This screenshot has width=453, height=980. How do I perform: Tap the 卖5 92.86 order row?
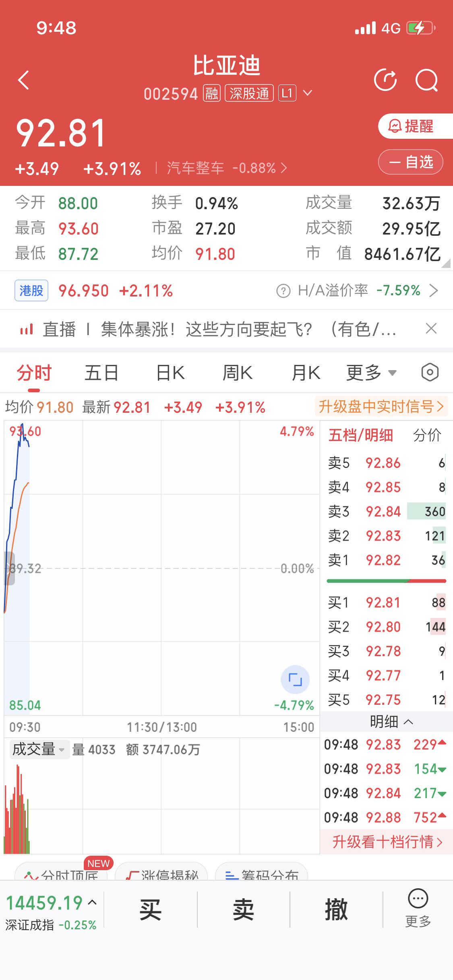coord(387,463)
